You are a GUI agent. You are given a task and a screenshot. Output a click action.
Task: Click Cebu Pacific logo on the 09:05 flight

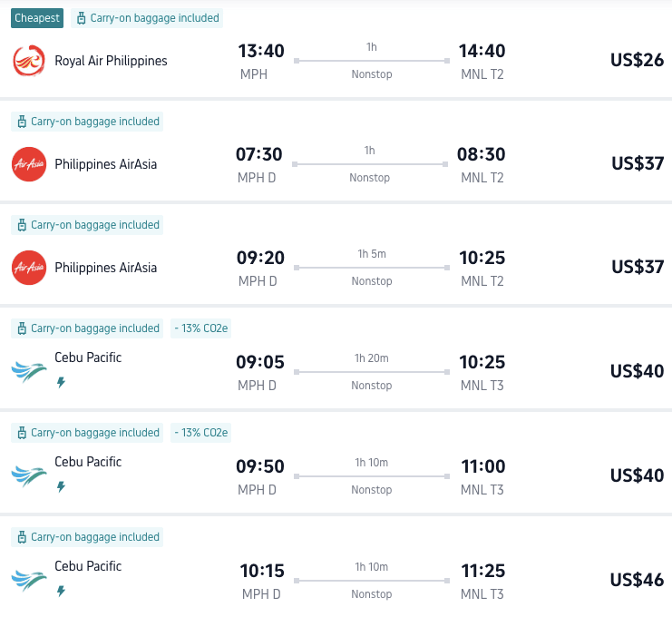pos(29,371)
